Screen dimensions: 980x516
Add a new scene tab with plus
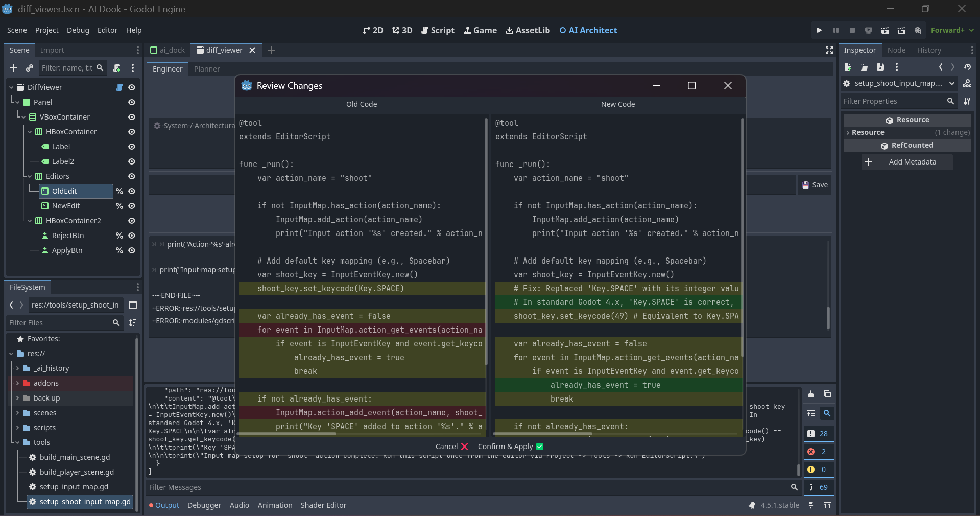point(271,50)
